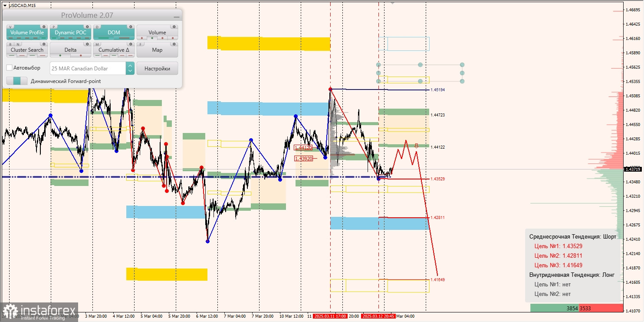Click the 1.43920 boxed price tag
Screen dimensions: 644x322
(x=303, y=159)
